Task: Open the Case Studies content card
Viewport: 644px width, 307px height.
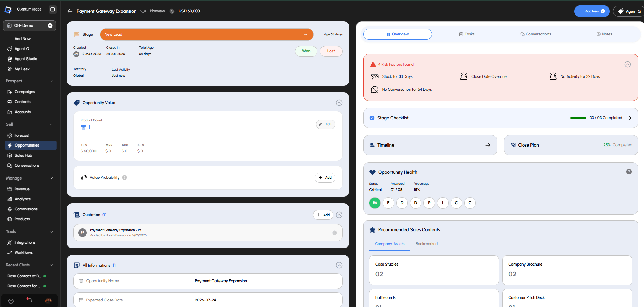Action: pos(434,270)
